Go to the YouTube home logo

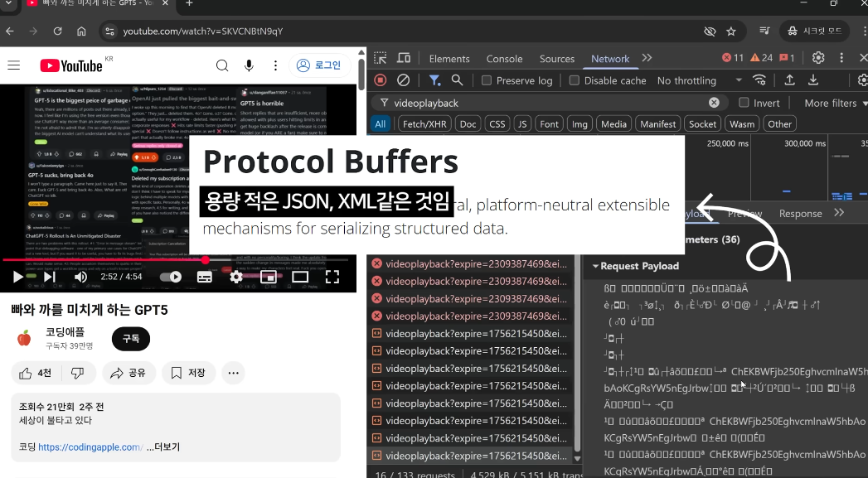point(71,65)
